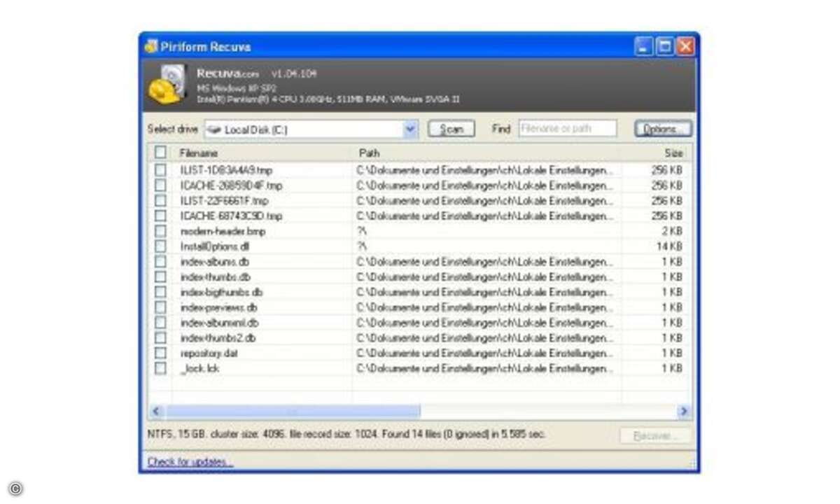Click the Recuva.com name in header banner
The width and height of the screenshot is (840, 504).
227,73
